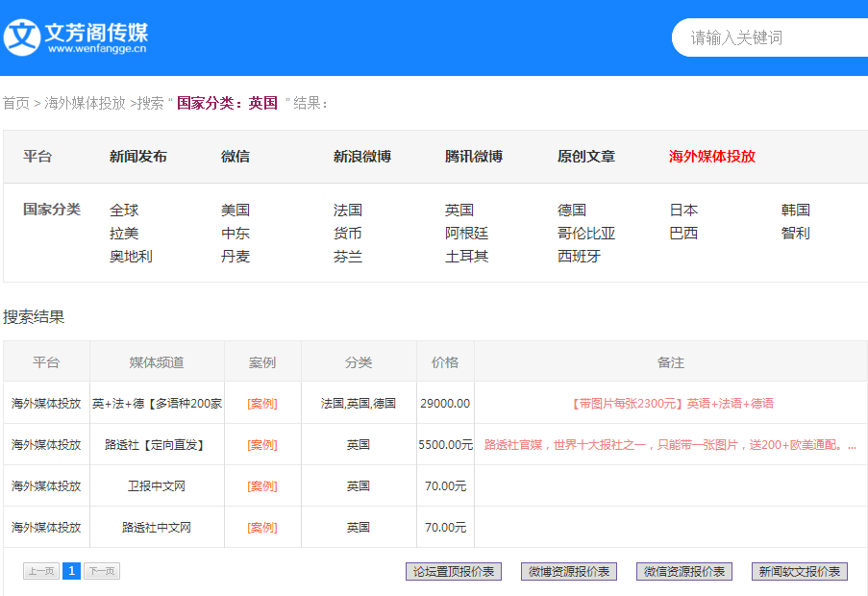Filter by country 美国
This screenshot has height=596, width=868.
pyautogui.click(x=236, y=210)
